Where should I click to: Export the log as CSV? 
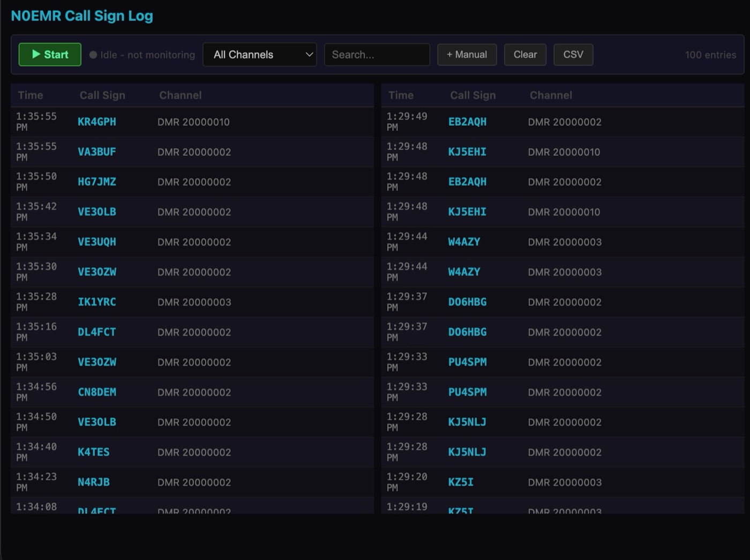pyautogui.click(x=573, y=55)
